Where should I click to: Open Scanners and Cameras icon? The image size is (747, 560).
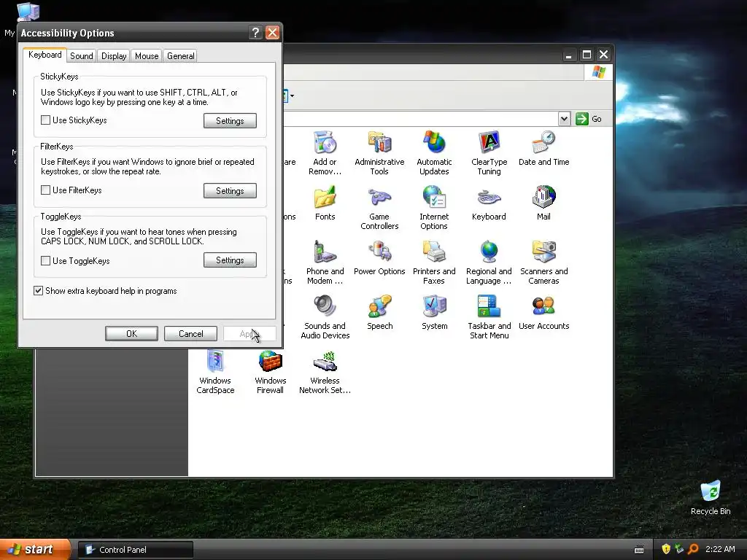coord(543,262)
